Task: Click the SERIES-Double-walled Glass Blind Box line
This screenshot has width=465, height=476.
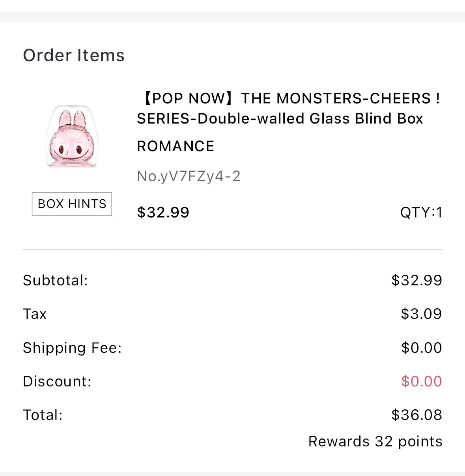Action: [280, 119]
